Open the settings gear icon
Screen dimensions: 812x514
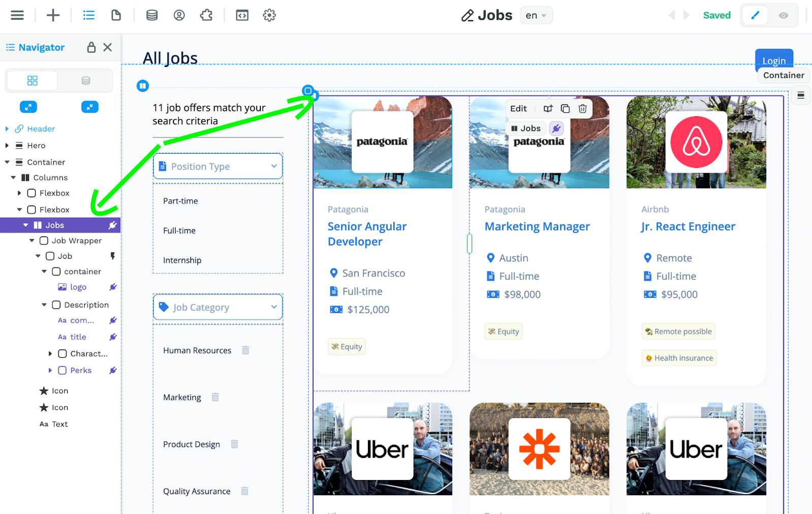pos(269,15)
